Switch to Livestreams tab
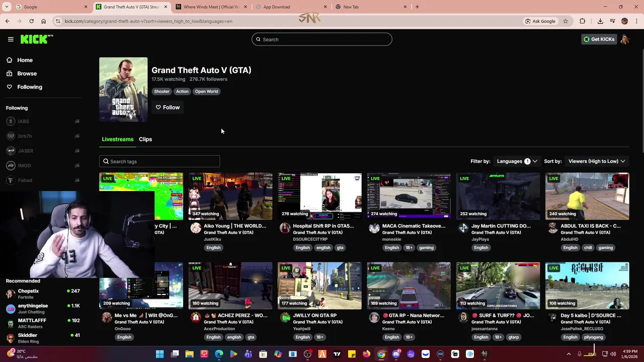 click(118, 139)
